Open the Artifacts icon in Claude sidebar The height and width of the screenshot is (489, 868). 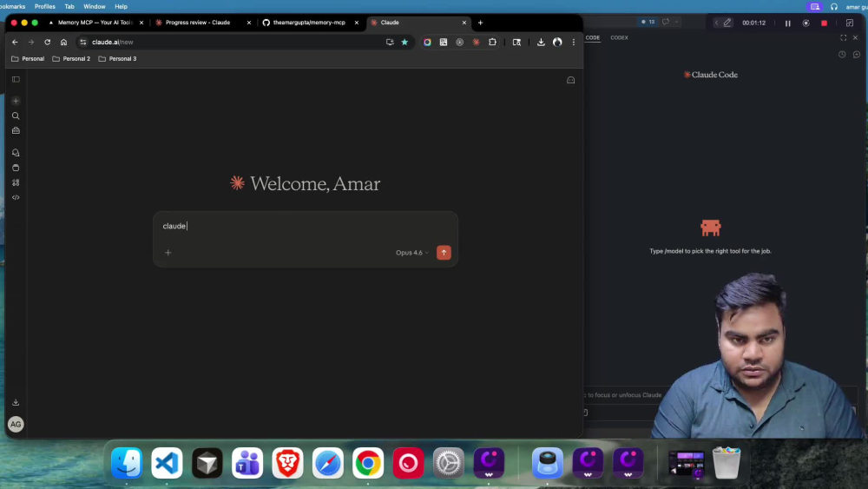[16, 168]
